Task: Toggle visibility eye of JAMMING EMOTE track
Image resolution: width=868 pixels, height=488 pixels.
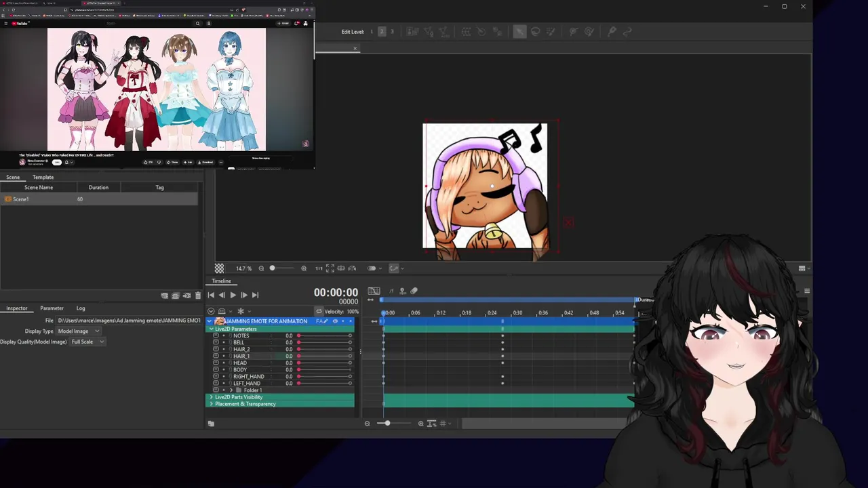Action: point(334,321)
